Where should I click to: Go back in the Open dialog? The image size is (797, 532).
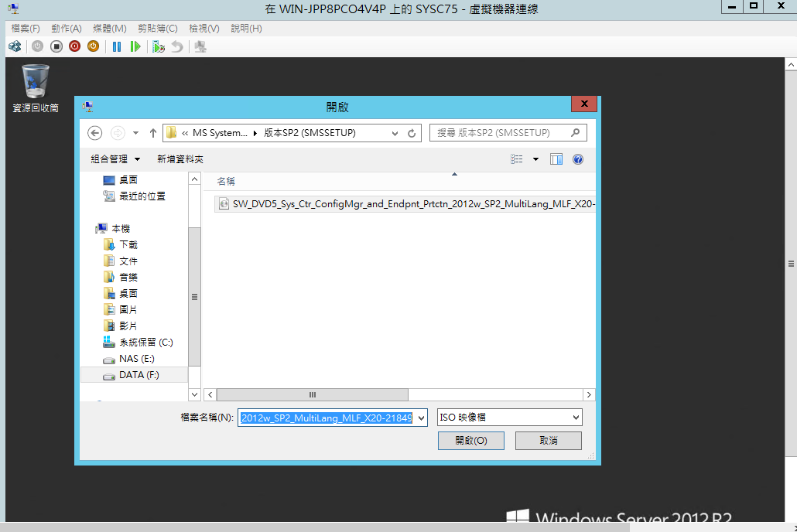coord(95,133)
